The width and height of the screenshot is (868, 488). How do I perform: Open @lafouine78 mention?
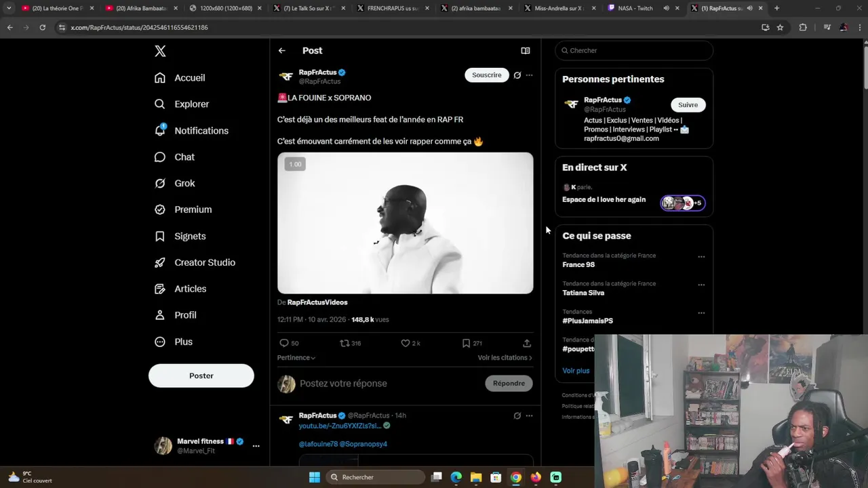click(318, 444)
